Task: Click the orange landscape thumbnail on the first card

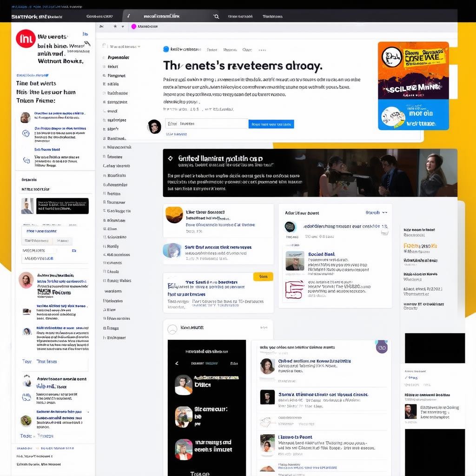Action: point(174,215)
